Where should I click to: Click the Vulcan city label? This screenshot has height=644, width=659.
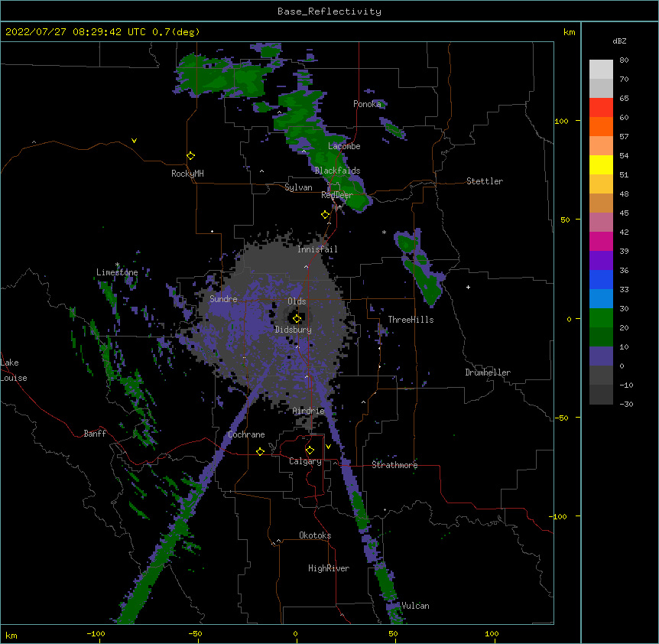pos(415,606)
